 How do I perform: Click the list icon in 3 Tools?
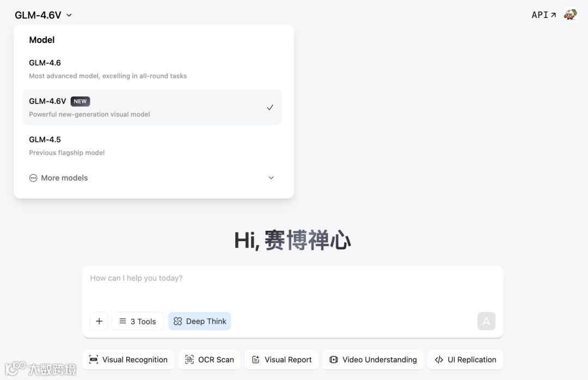tap(122, 321)
